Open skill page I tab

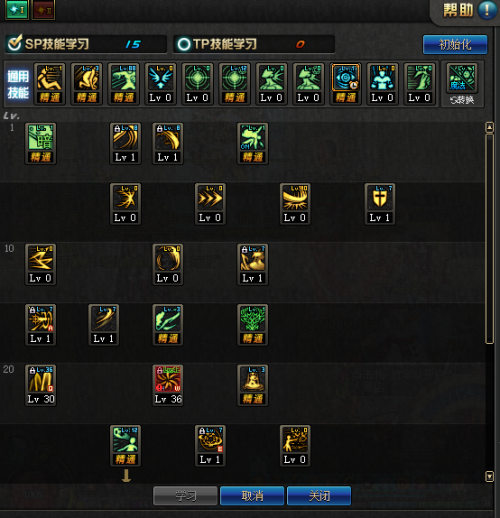click(17, 9)
